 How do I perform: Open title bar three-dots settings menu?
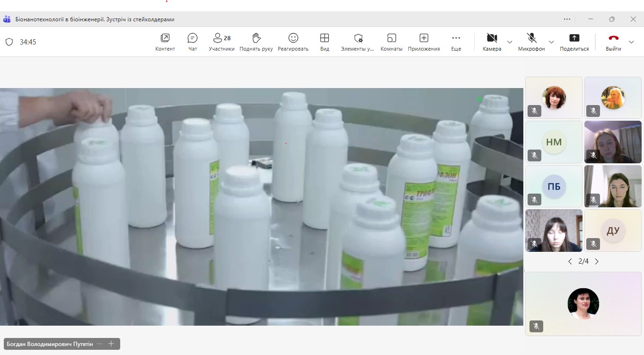click(567, 19)
